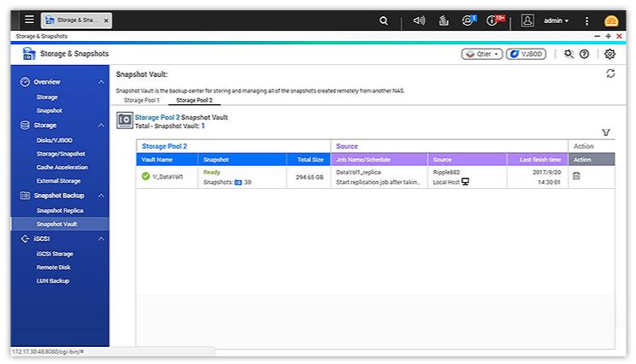Open Storage/Snapshot in sidebar
The image size is (636, 364).
tap(61, 154)
